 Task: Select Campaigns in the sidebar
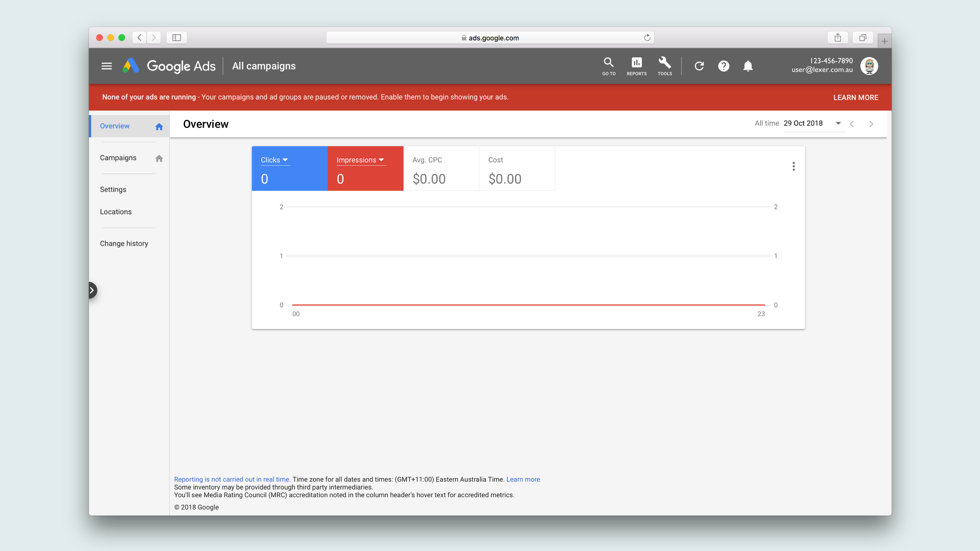118,158
